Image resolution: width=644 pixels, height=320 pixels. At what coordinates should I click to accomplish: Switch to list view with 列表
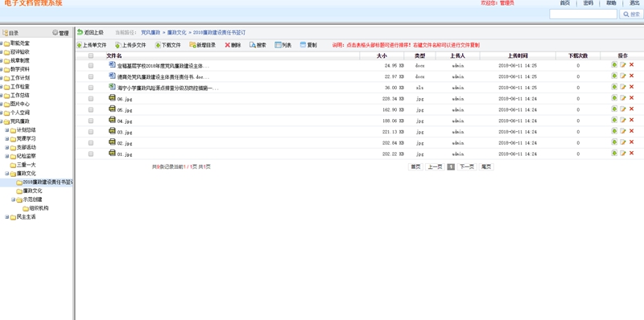(283, 45)
